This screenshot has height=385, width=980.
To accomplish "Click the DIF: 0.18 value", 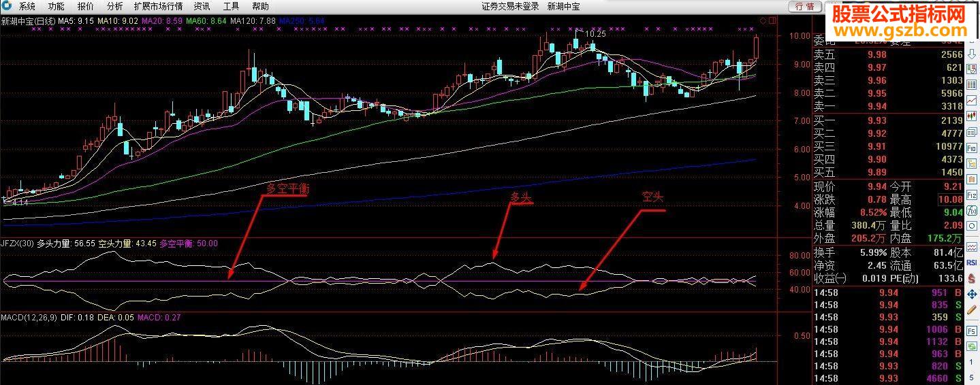I will 78,317.
